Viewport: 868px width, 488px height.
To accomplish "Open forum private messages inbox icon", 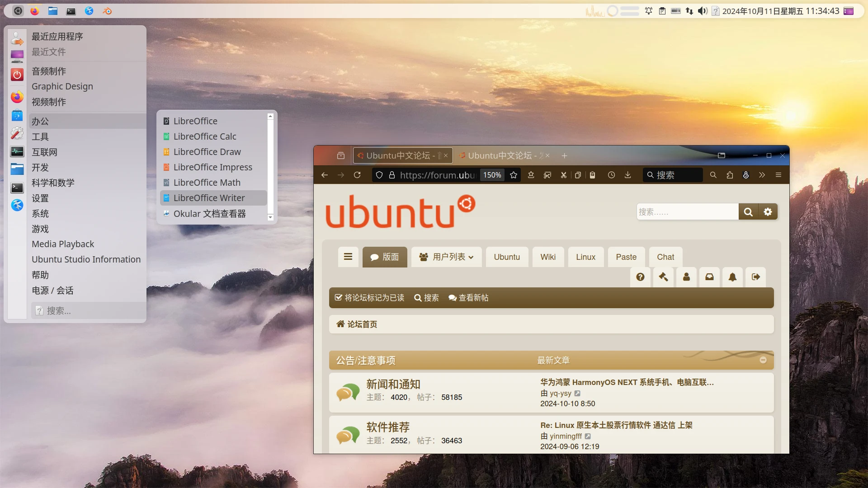I will [x=709, y=277].
